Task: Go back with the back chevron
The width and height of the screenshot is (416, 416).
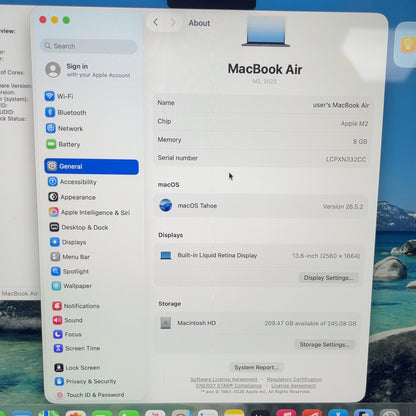Action: point(156,22)
